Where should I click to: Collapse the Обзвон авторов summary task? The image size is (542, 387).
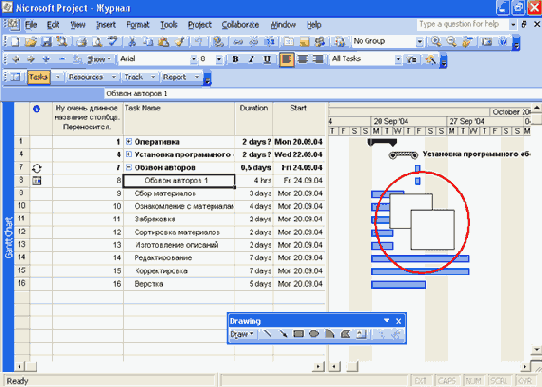pyautogui.click(x=129, y=168)
